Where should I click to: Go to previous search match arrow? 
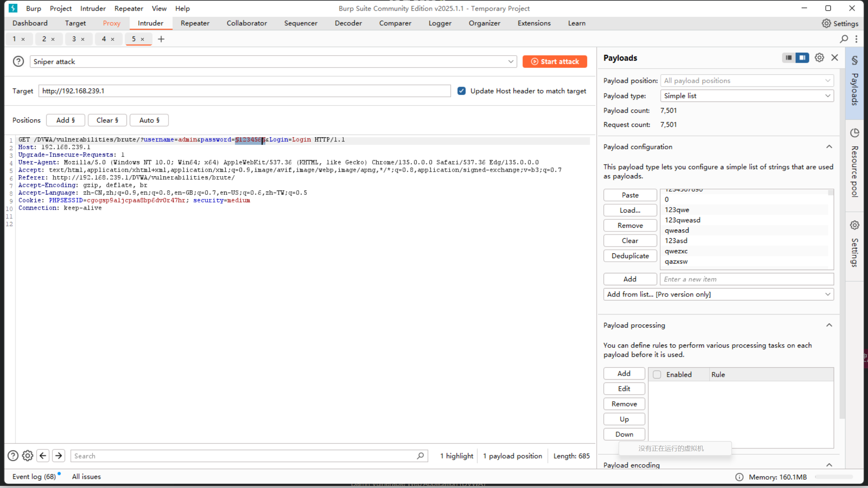[43, 456]
